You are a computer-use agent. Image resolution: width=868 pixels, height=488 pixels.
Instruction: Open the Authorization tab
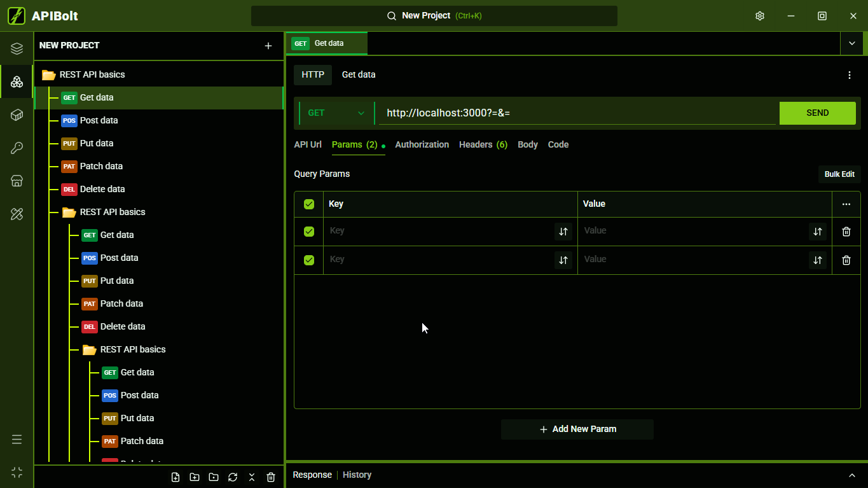tap(422, 144)
